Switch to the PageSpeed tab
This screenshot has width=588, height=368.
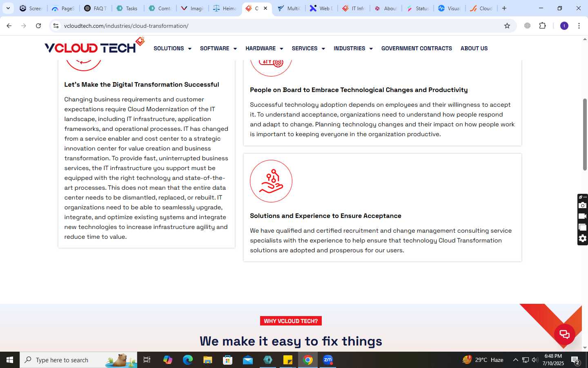tap(63, 8)
